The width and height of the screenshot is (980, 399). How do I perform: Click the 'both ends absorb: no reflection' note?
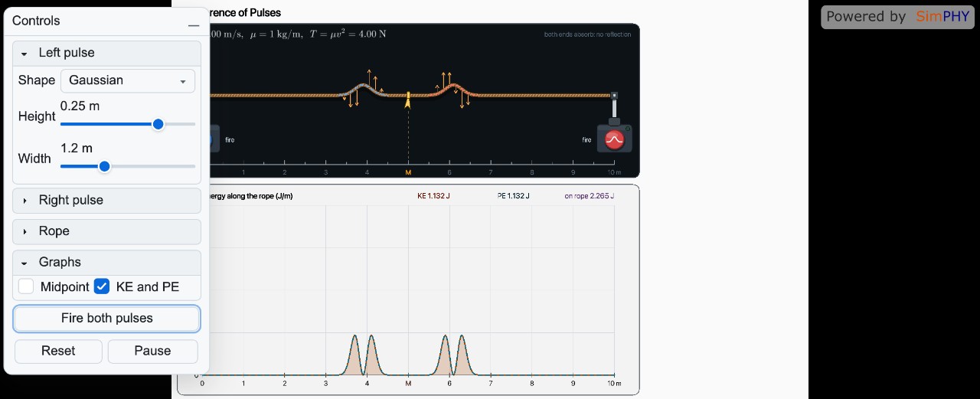pyautogui.click(x=588, y=34)
